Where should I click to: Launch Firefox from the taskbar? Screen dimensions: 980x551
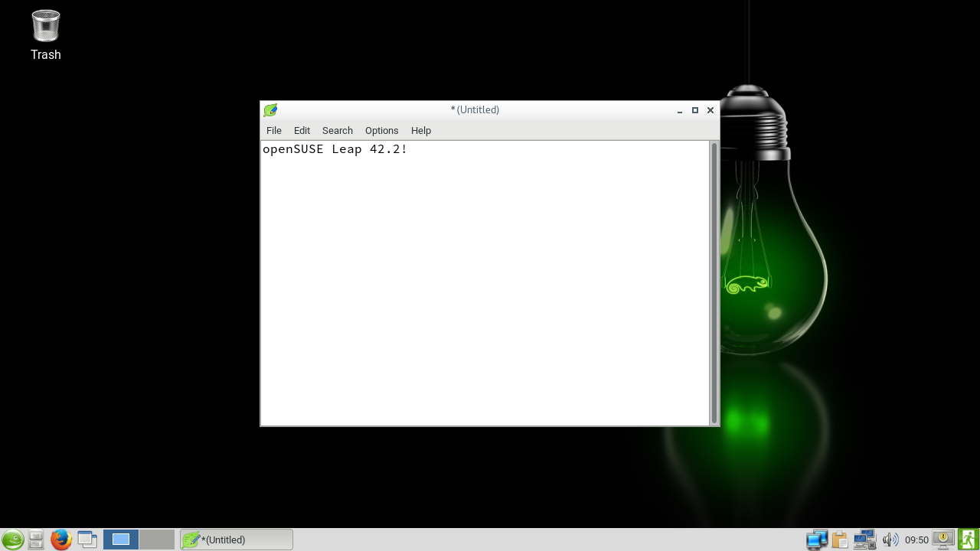point(60,540)
